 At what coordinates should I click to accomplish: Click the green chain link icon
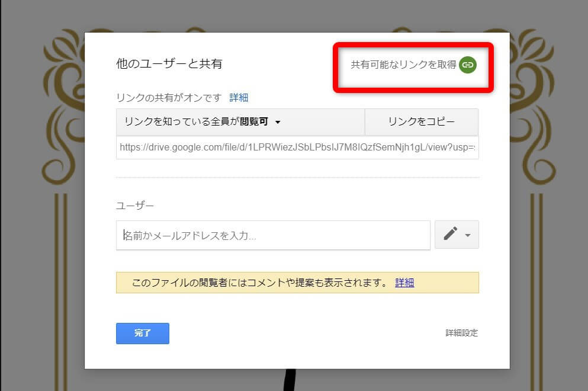(467, 65)
